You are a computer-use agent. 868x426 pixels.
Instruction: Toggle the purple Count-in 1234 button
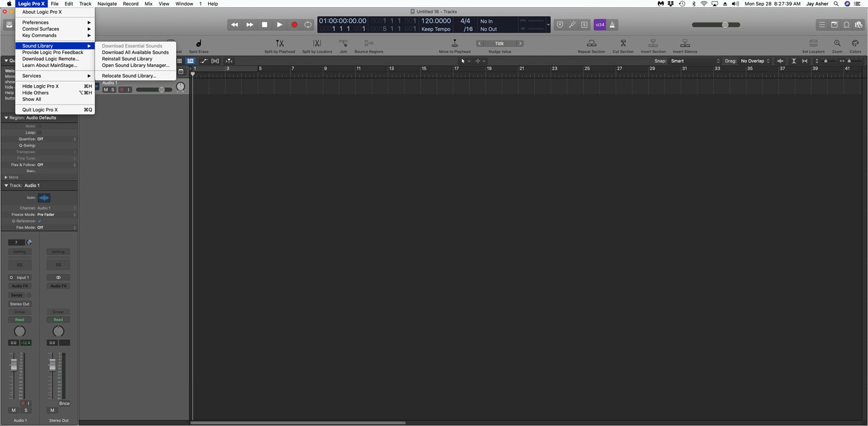(x=600, y=24)
